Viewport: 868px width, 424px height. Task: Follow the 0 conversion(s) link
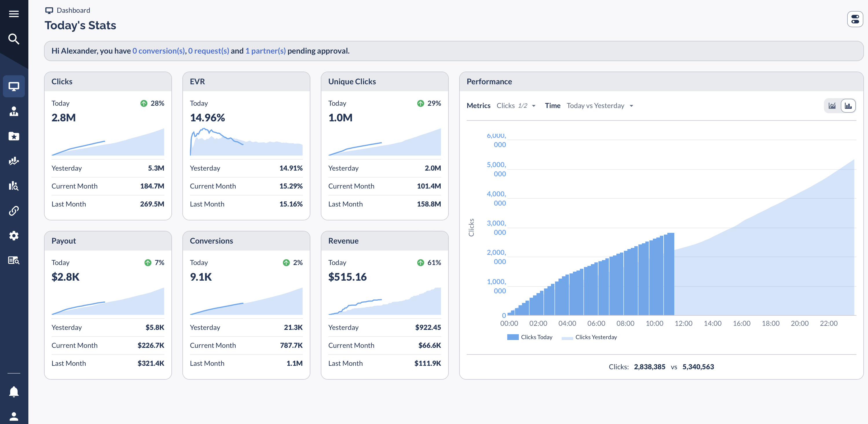click(158, 51)
